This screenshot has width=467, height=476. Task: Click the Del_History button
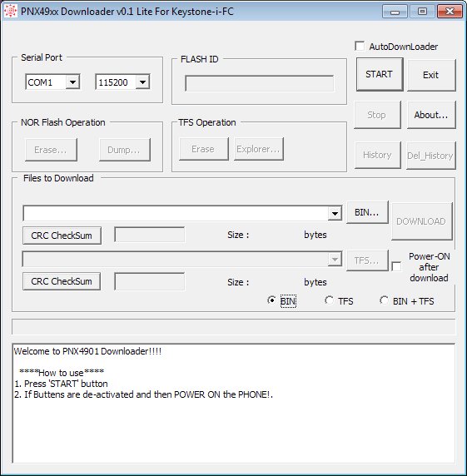(430, 156)
